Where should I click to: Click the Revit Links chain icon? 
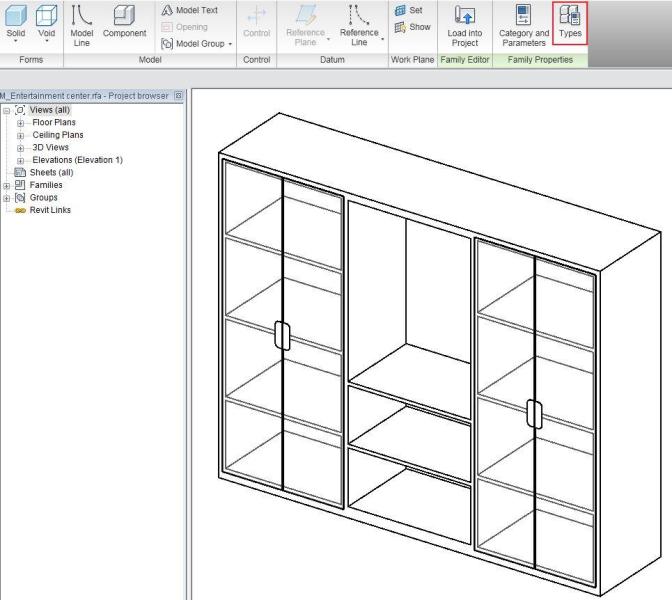pyautogui.click(x=20, y=210)
